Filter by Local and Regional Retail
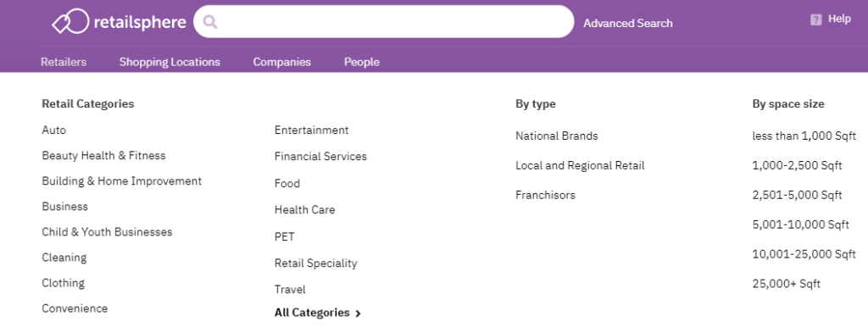This screenshot has height=327, width=868. (580, 165)
